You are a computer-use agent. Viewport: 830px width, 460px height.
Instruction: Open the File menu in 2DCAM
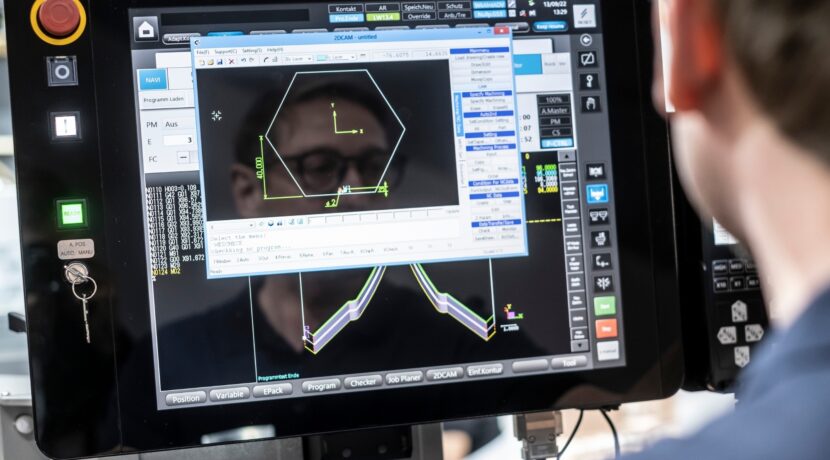(x=203, y=52)
